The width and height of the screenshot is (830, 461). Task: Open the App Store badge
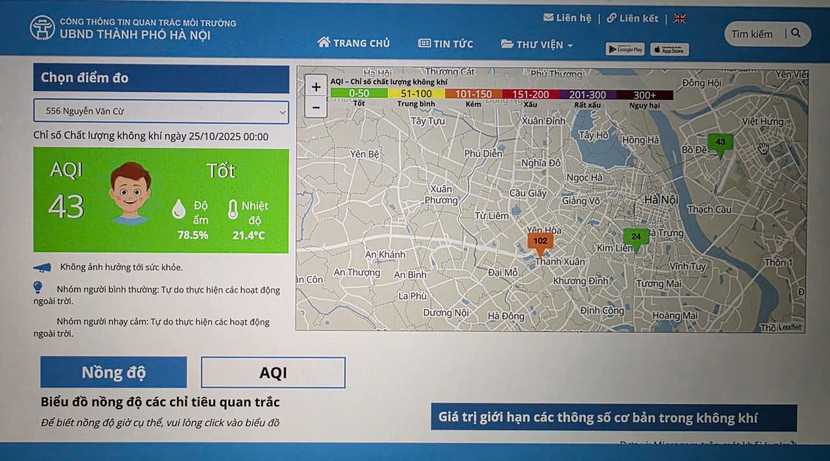coord(669,49)
